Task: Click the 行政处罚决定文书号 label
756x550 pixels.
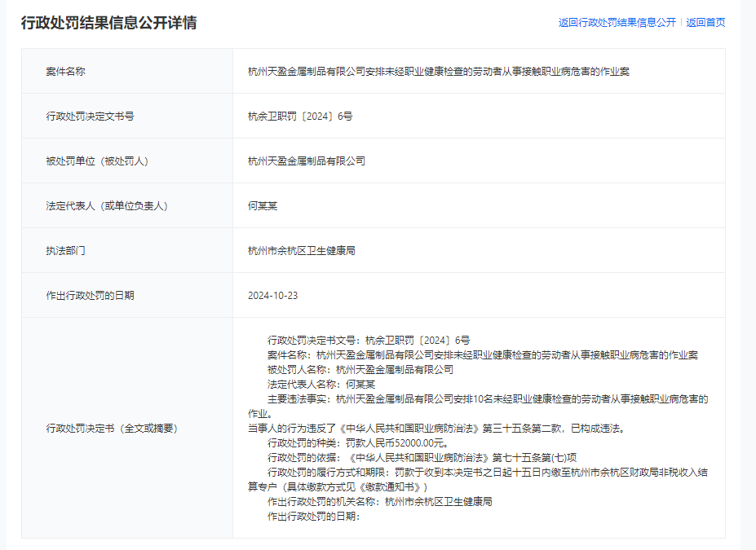Action: tap(91, 116)
